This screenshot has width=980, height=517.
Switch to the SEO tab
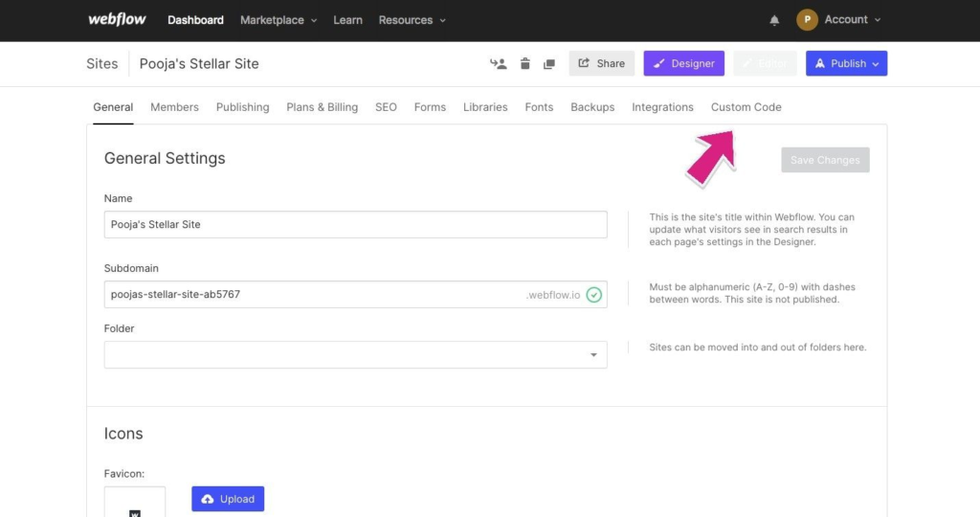pos(386,107)
